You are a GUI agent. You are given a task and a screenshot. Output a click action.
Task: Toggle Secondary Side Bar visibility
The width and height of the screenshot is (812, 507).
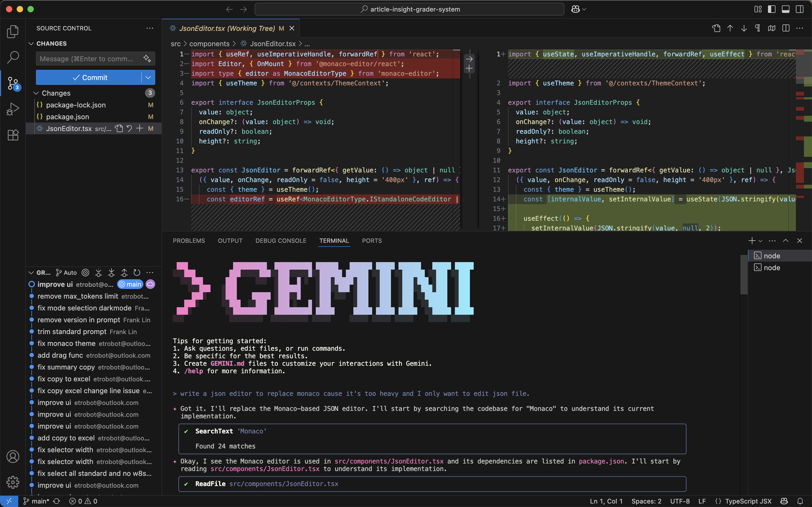tap(800, 9)
